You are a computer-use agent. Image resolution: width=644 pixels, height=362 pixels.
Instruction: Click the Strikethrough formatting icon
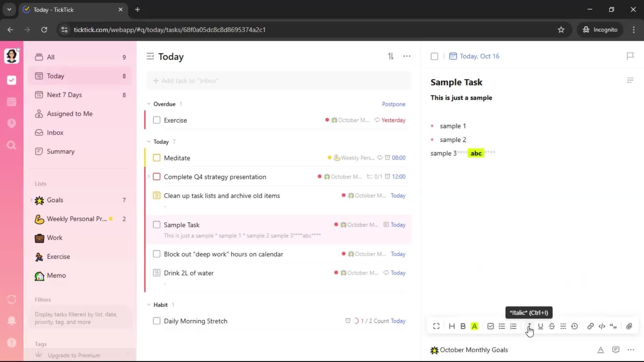[x=552, y=326]
